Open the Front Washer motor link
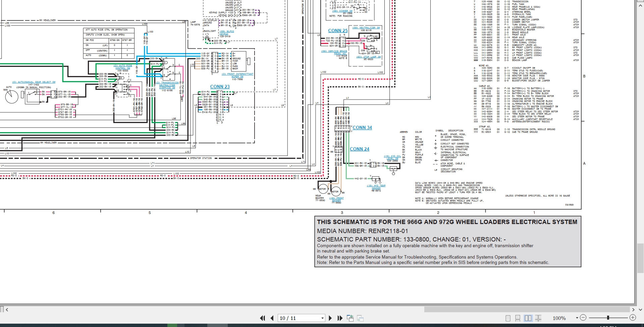Image resolution: width=644 pixels, height=327 pixels. tap(336, 199)
